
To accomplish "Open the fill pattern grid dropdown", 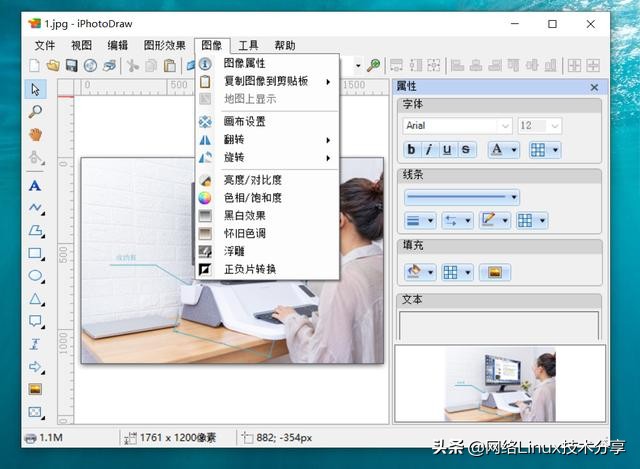I will (458, 272).
